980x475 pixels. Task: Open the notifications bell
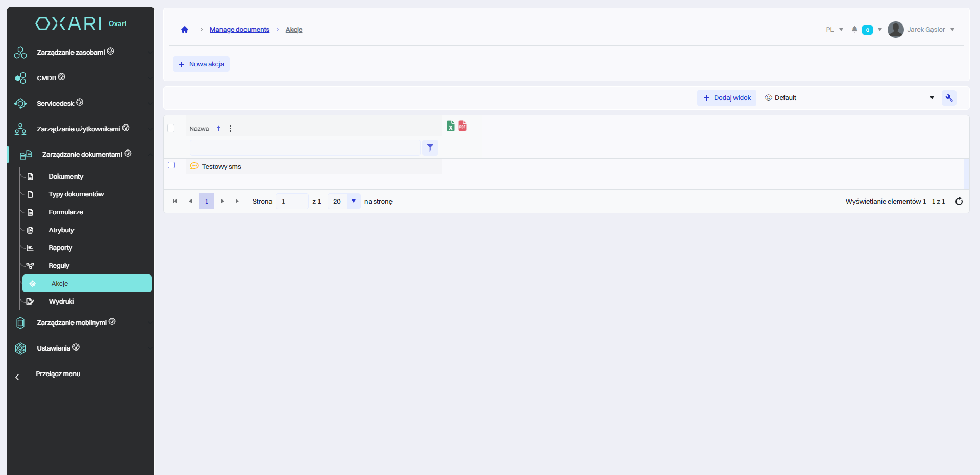854,30
